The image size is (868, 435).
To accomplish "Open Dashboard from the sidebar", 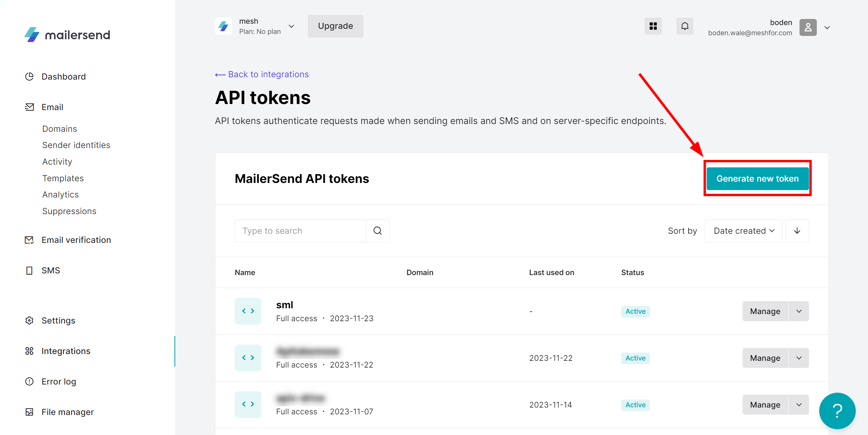I will pos(63,77).
